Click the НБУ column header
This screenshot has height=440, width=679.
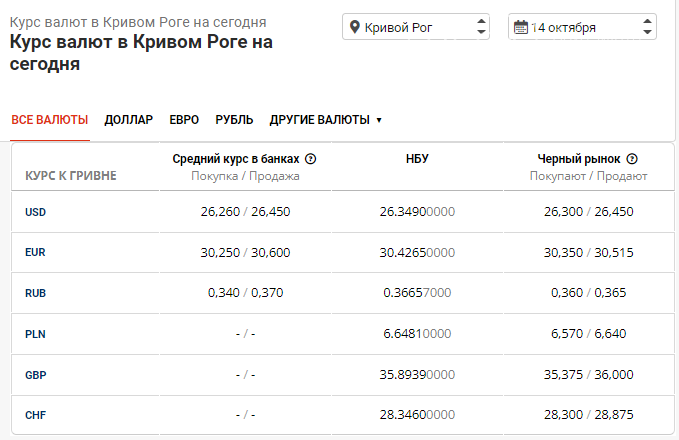[417, 158]
